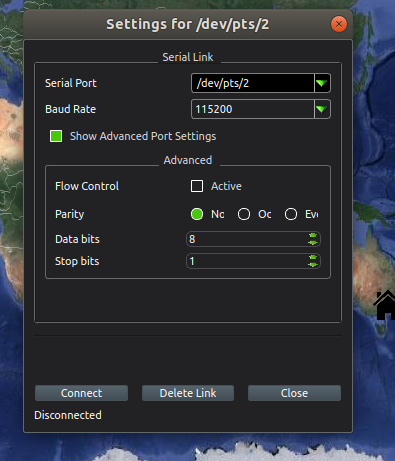
Task: Click the Close button
Action: tap(294, 393)
